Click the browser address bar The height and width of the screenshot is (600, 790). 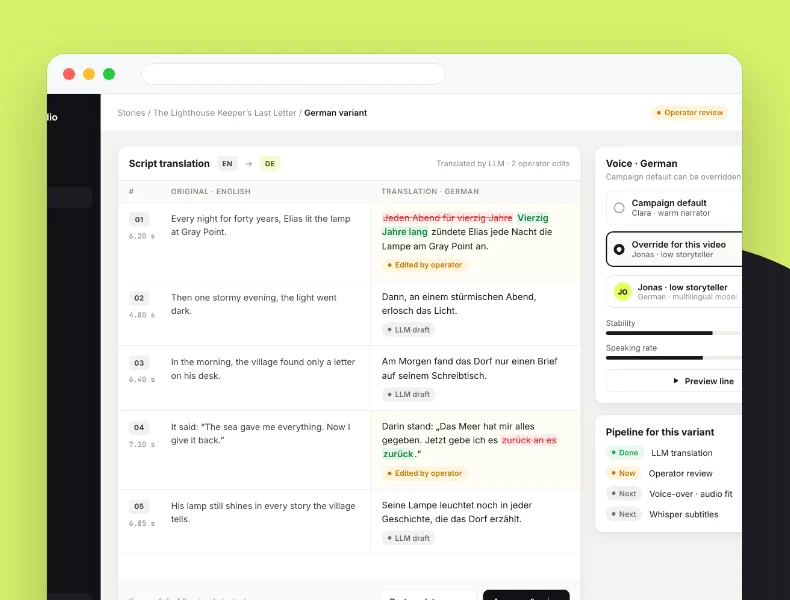[x=293, y=74]
